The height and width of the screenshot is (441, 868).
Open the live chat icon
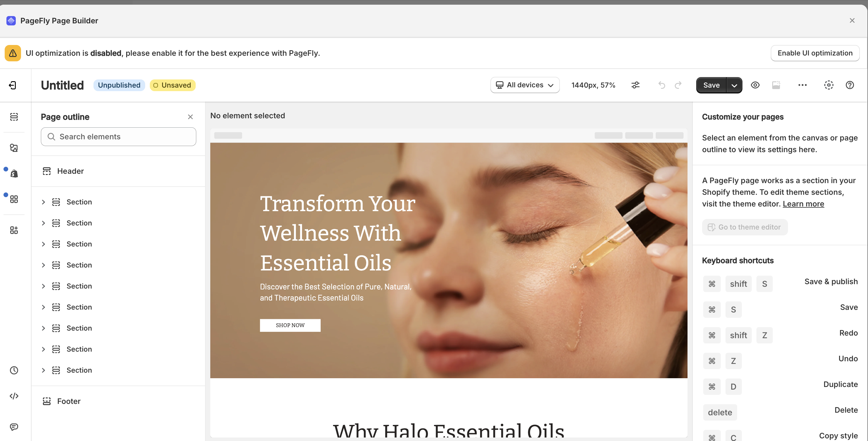[14, 427]
